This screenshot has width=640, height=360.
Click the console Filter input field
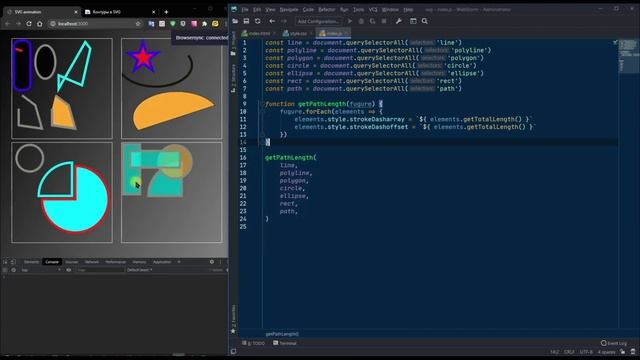pyautogui.click(x=100, y=270)
